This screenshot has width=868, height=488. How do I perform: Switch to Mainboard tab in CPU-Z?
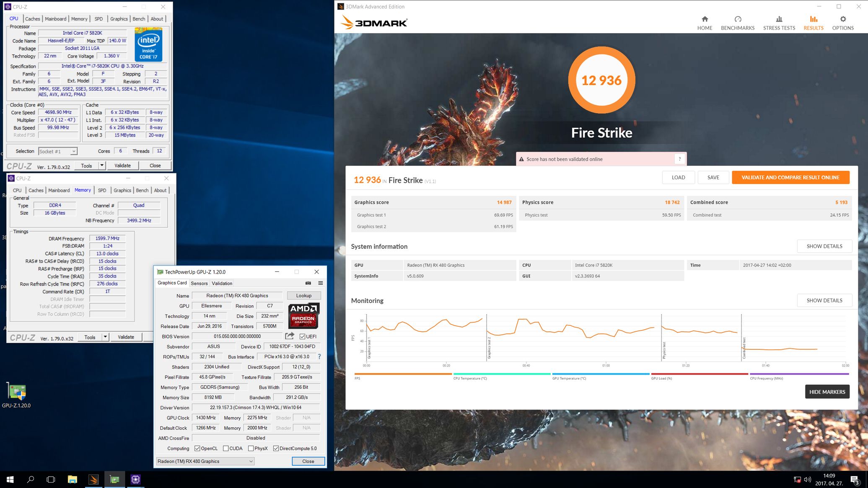click(x=55, y=19)
